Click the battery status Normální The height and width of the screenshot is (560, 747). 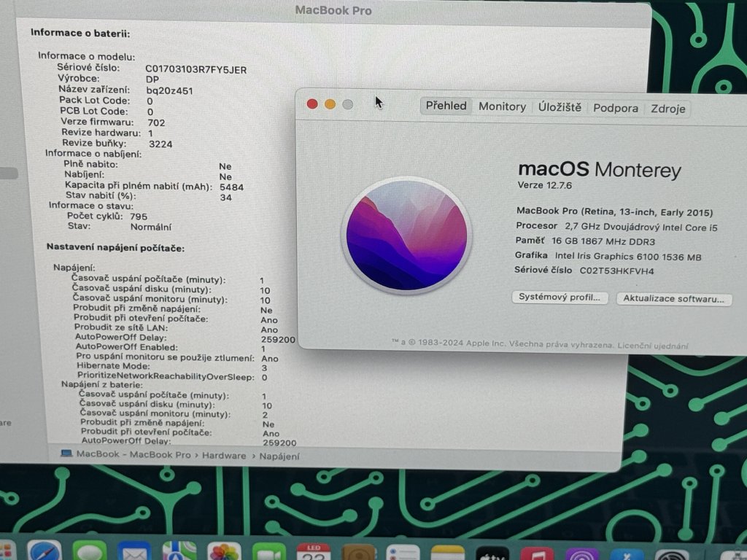click(x=151, y=227)
